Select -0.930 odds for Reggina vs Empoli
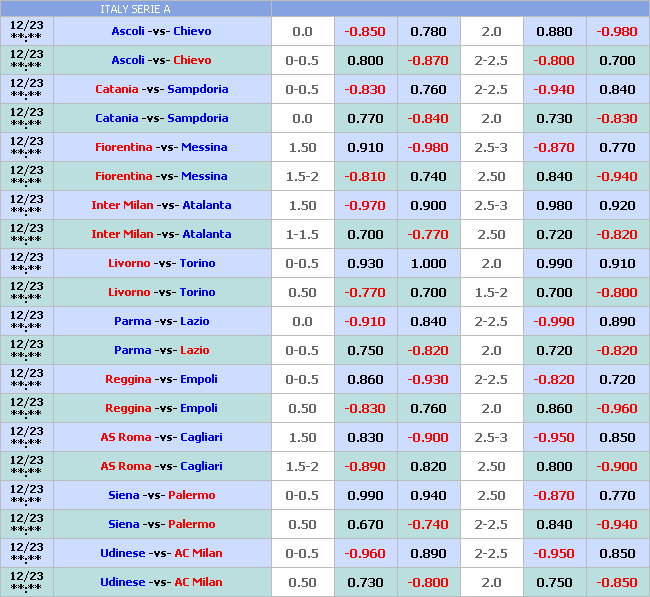This screenshot has height=597, width=650. pos(428,379)
